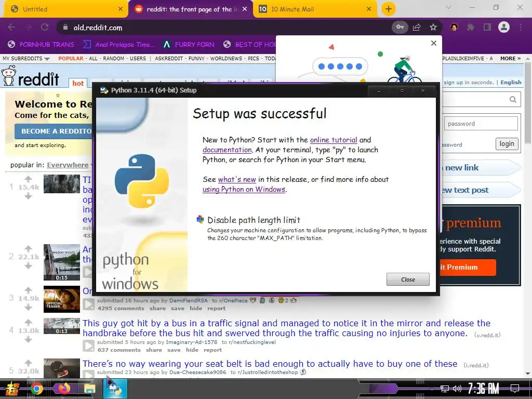Select POPULAR in the subreddit bar

coord(71,58)
